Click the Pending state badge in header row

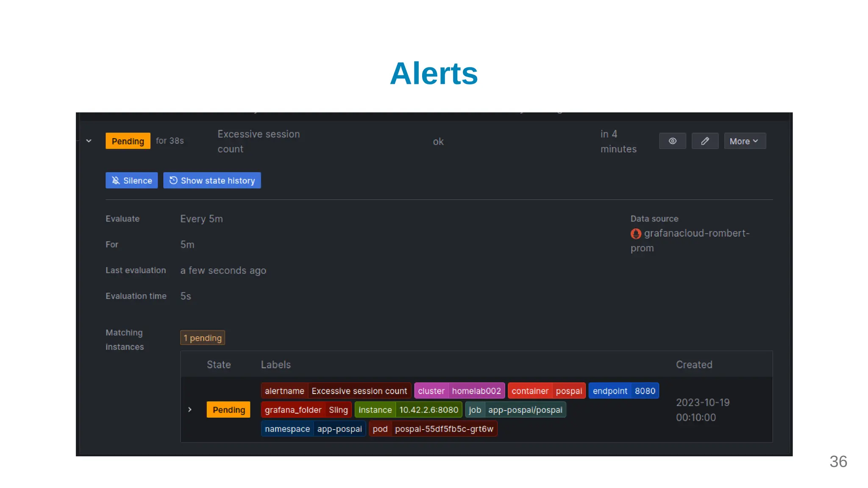point(128,141)
